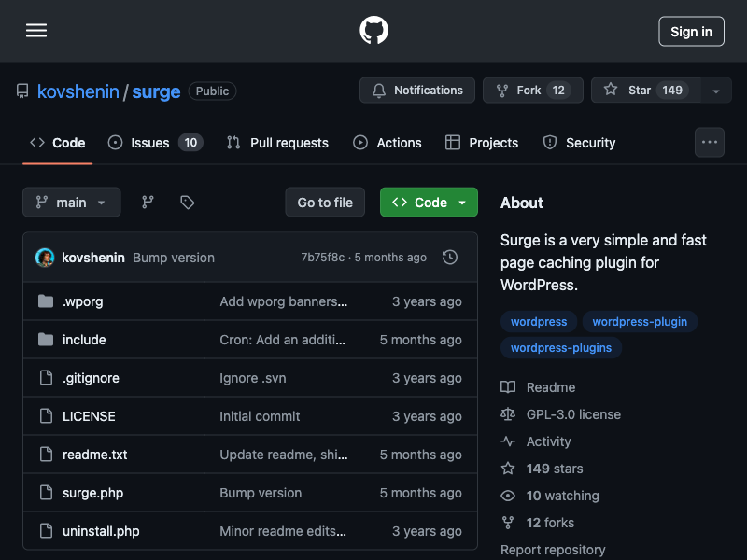This screenshot has height=560, width=747.
Task: Open the surge.php file
Action: [92, 493]
